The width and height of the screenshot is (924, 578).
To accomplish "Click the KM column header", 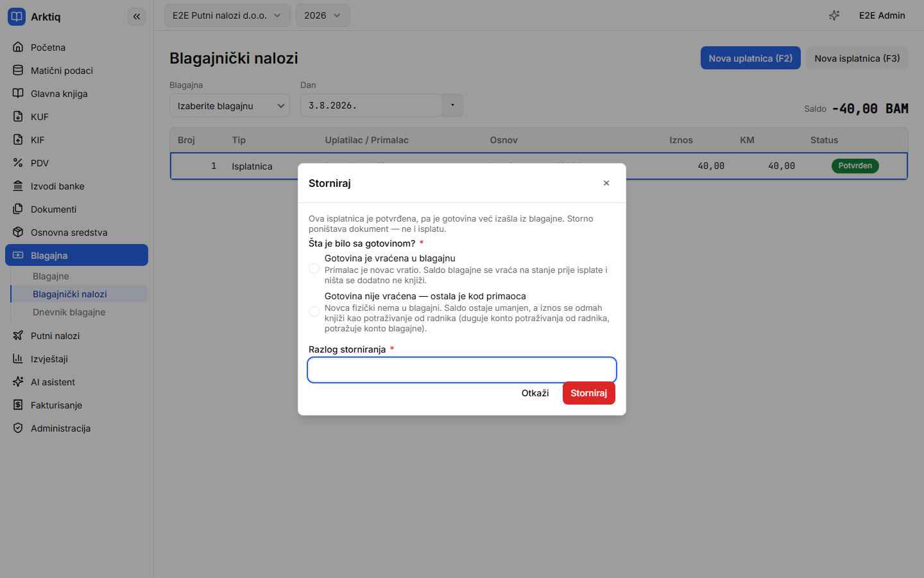I will [747, 140].
